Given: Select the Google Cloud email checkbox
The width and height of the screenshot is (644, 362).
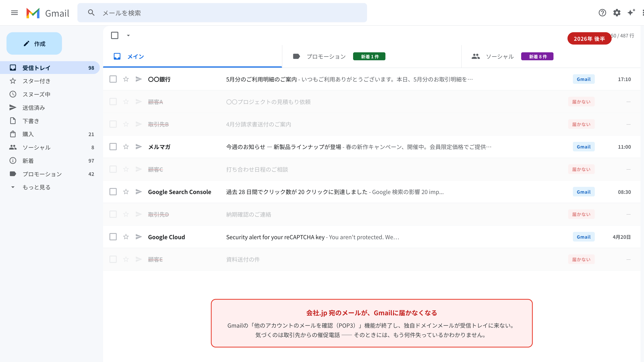Looking at the screenshot, I should pyautogui.click(x=113, y=237).
